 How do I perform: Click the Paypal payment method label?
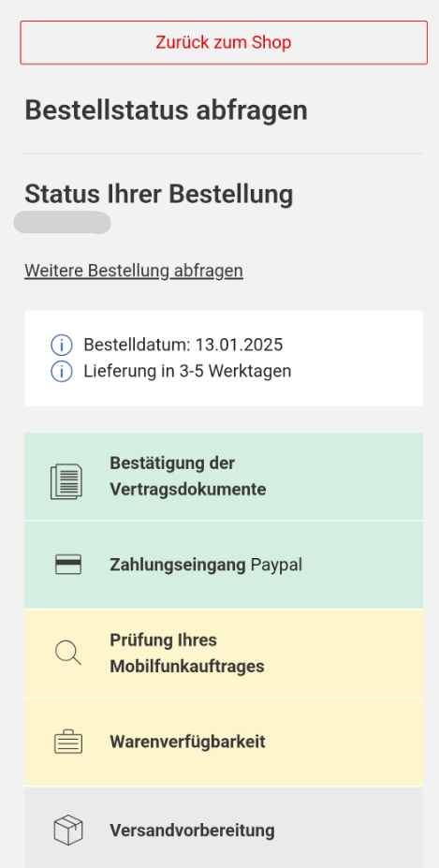pyautogui.click(x=276, y=566)
